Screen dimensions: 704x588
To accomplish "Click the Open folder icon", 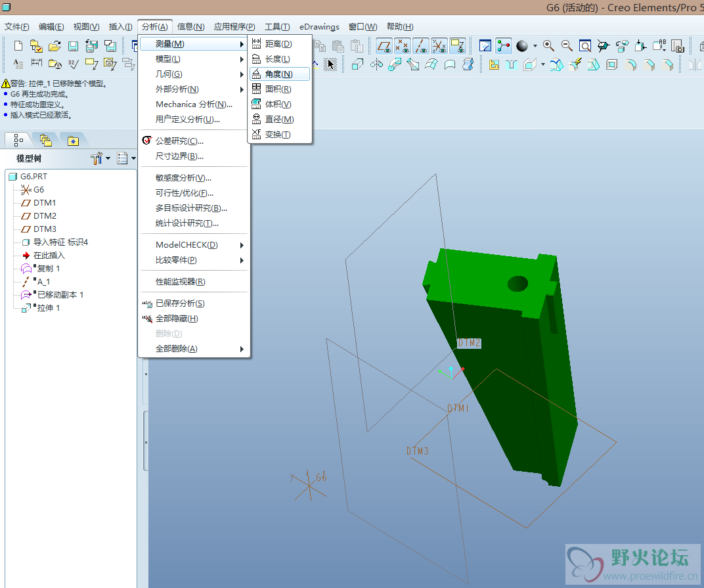I will tap(55, 46).
